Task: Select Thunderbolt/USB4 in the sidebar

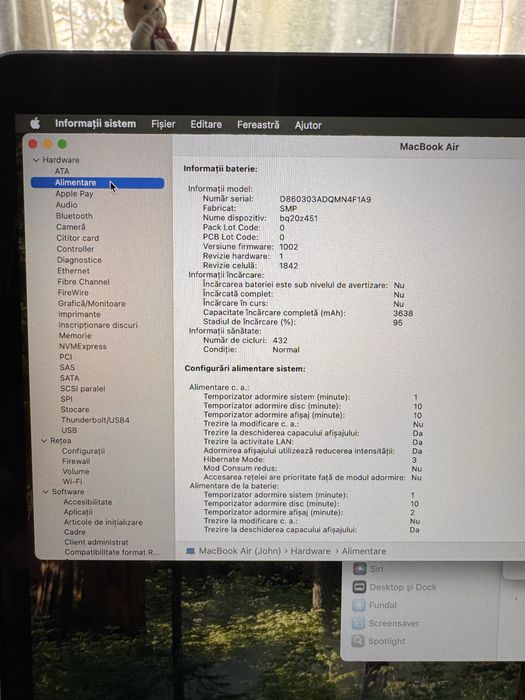Action: [x=95, y=420]
